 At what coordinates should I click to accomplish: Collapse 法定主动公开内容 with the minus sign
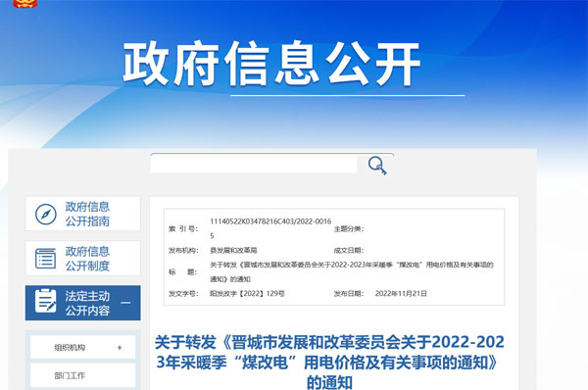click(x=126, y=303)
